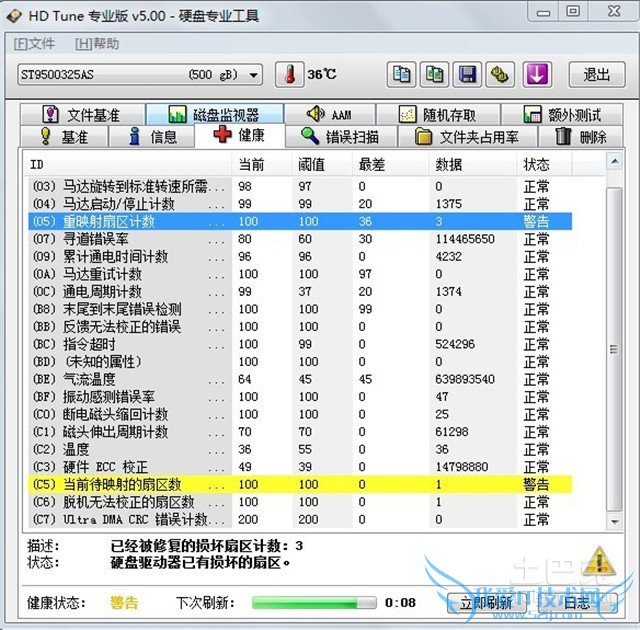Viewport: 640px width, 630px height.
Task: Click data value 639893540 in airflow temperature row
Action: (x=465, y=379)
